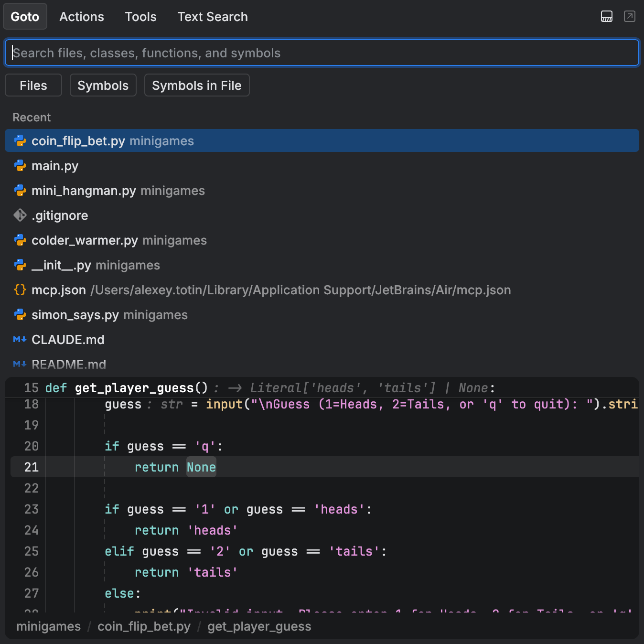Image resolution: width=644 pixels, height=644 pixels.
Task: Click the JSON braces icon for mcp.json
Action: coord(20,290)
